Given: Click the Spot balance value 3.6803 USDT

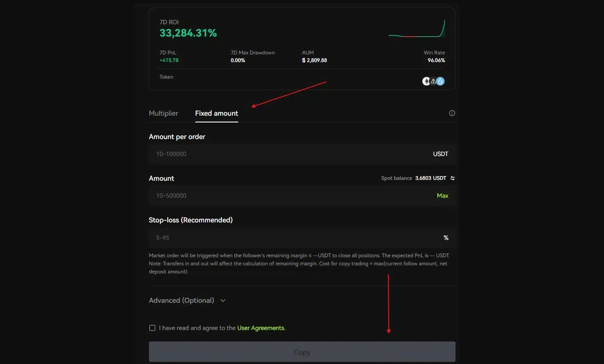Looking at the screenshot, I should click(x=431, y=178).
